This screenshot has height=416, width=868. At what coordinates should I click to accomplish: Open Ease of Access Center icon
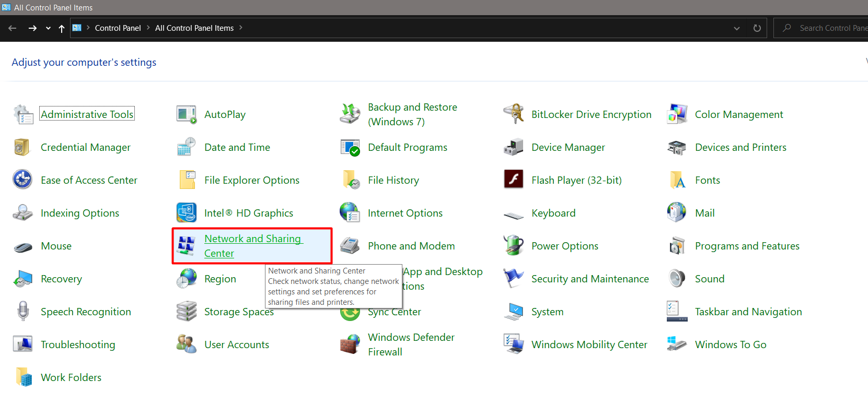[23, 180]
